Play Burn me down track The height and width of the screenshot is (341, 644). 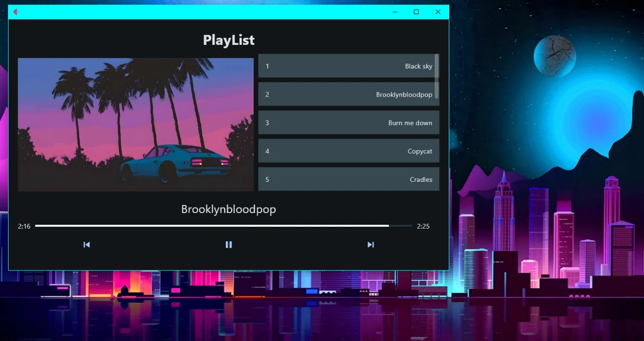point(349,122)
